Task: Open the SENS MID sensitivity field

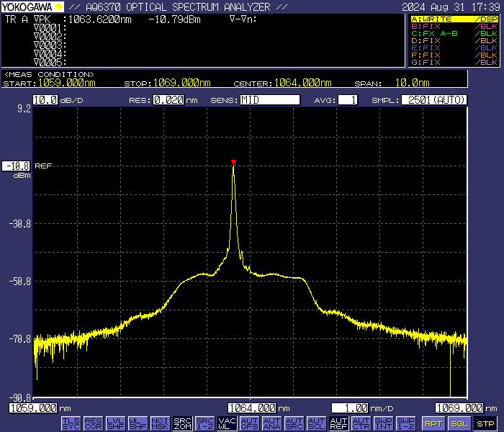Action: (x=270, y=100)
